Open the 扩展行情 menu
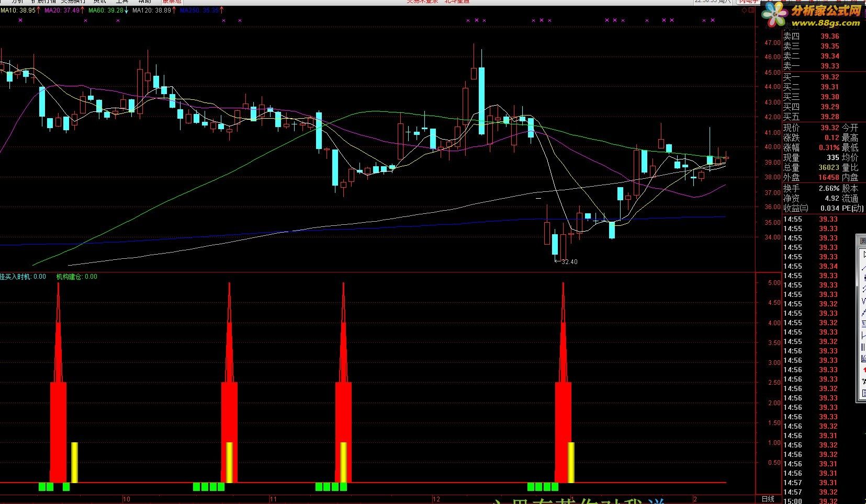 [x=43, y=2]
